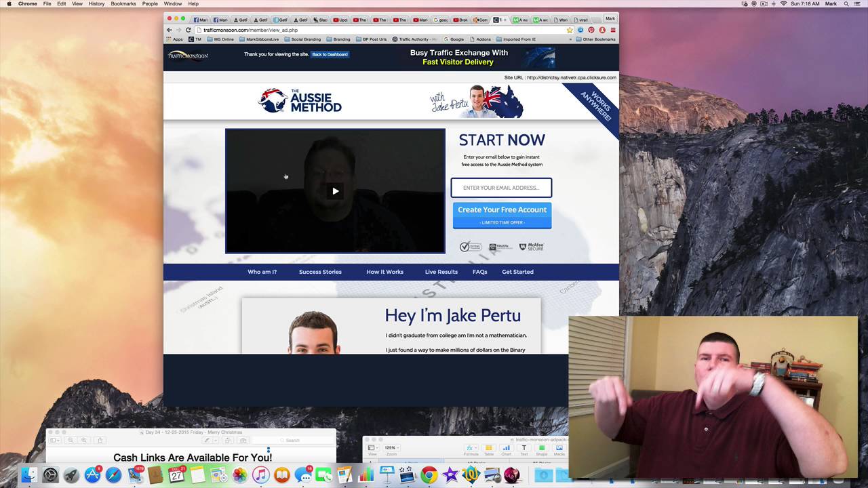Open iMovie star icon in the Dock
The width and height of the screenshot is (868, 488).
[x=450, y=475]
